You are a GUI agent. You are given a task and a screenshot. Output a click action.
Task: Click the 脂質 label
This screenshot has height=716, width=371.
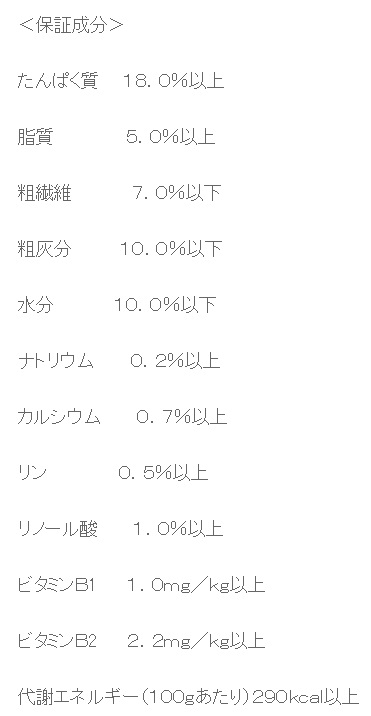point(35,137)
